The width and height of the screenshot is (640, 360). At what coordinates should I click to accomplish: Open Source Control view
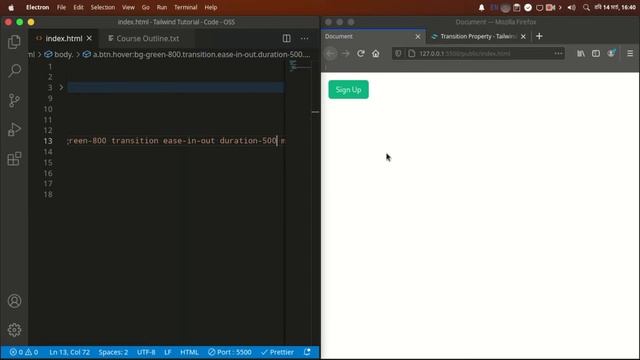(x=14, y=100)
